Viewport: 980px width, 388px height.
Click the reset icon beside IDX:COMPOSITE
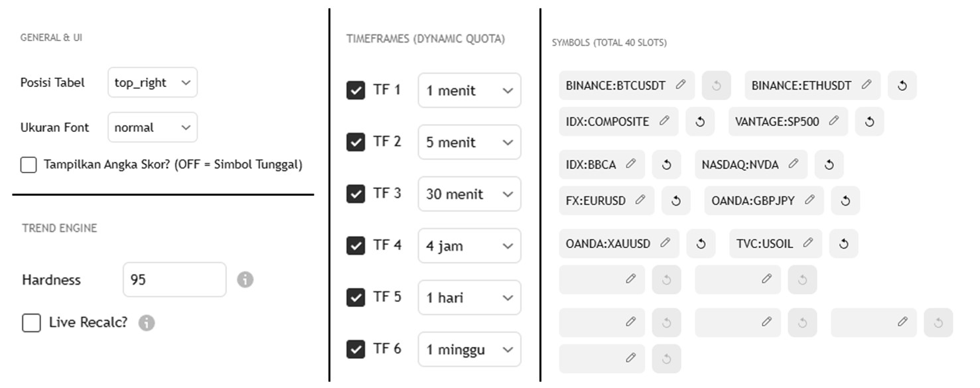tap(700, 122)
